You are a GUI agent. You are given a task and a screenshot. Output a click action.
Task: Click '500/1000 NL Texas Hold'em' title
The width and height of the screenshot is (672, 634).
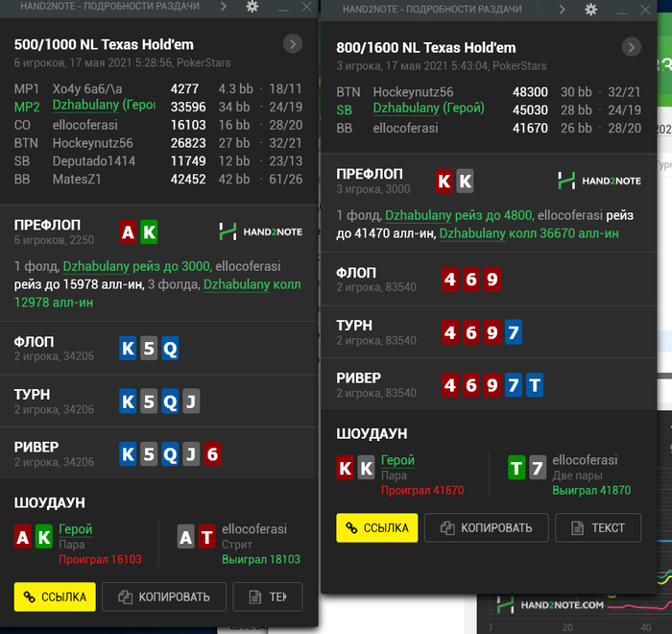click(x=104, y=44)
